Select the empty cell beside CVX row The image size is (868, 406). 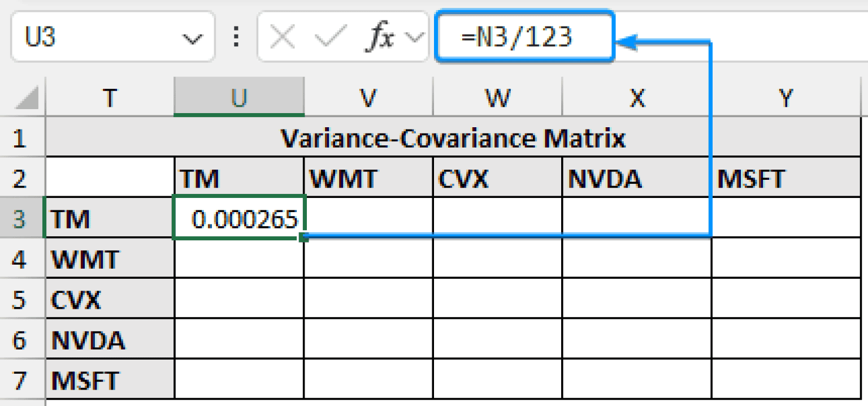click(x=240, y=300)
